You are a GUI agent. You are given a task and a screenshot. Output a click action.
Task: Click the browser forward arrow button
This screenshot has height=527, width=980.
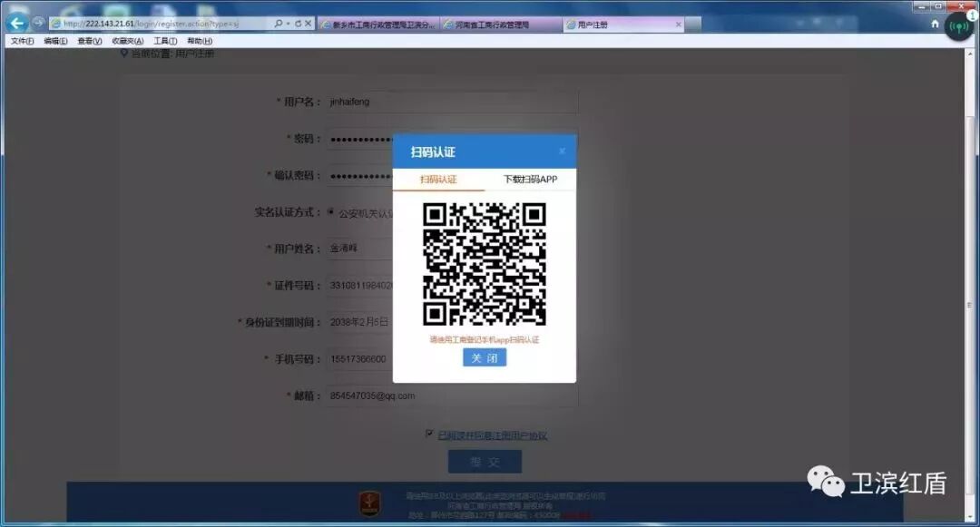[38, 23]
